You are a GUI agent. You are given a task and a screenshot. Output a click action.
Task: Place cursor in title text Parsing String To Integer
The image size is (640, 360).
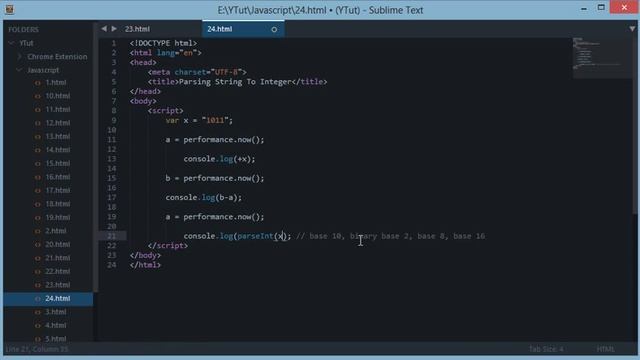(x=235, y=82)
